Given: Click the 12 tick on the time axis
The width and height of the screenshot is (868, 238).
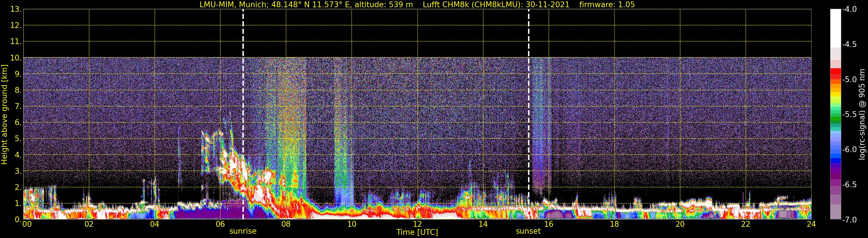Looking at the screenshot, I should [x=417, y=224].
